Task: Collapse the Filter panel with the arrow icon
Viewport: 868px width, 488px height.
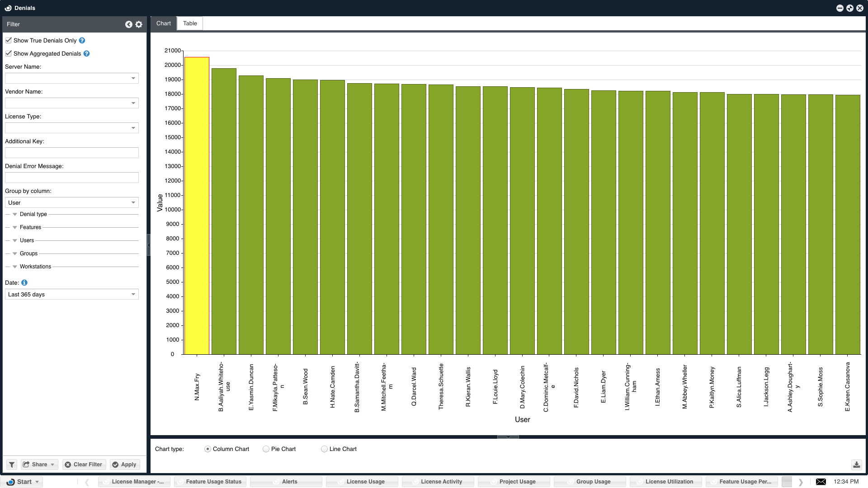Action: point(129,24)
